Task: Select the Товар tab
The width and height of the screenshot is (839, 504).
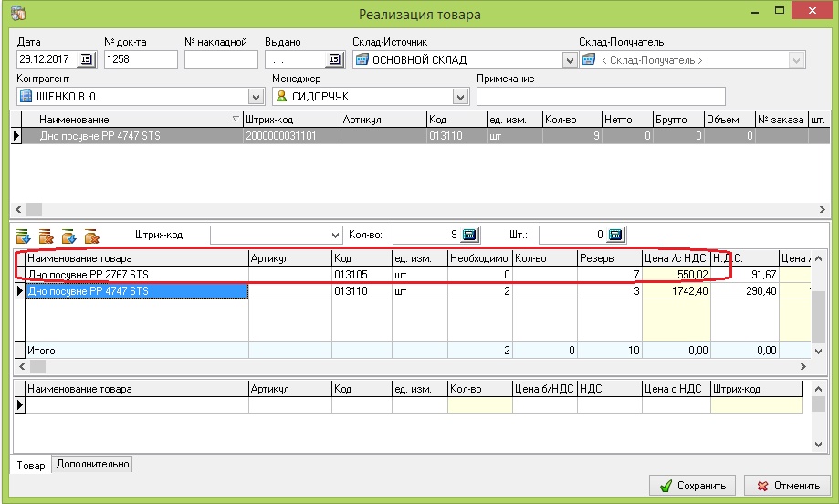Action: (x=31, y=466)
